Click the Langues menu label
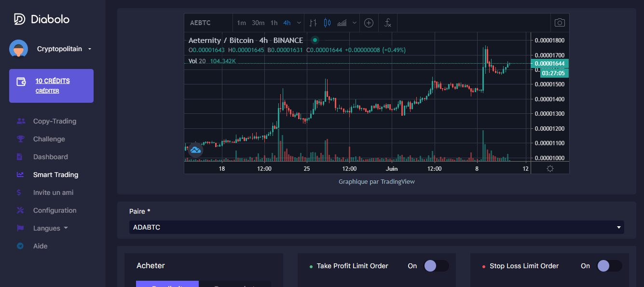The width and height of the screenshot is (644, 287). pos(47,228)
